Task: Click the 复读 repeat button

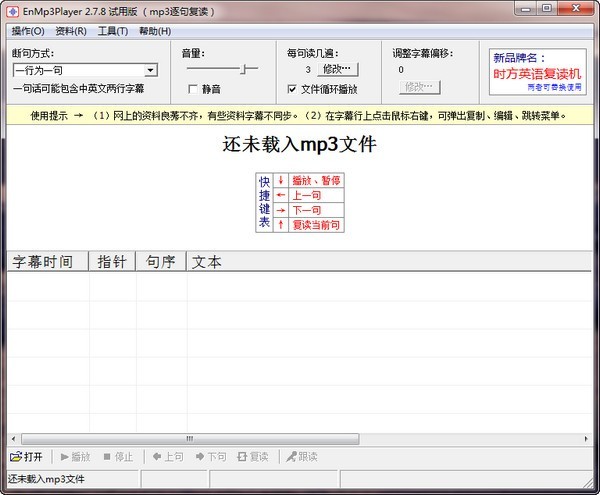Action: (x=253, y=457)
